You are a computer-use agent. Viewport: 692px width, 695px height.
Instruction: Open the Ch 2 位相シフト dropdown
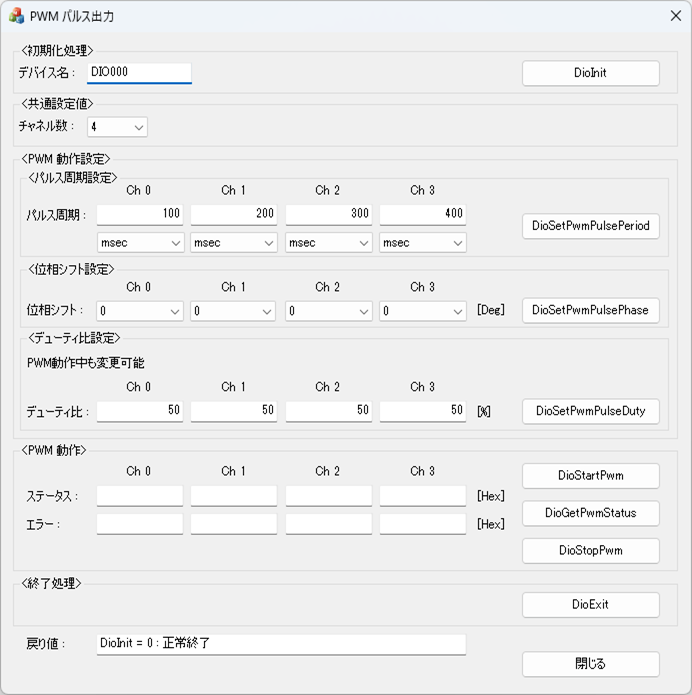[328, 311]
